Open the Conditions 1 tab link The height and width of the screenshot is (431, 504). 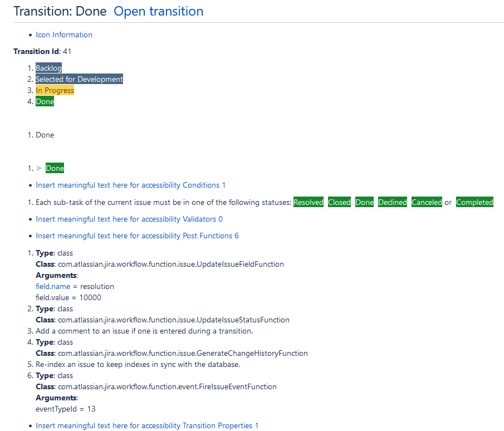(x=130, y=185)
